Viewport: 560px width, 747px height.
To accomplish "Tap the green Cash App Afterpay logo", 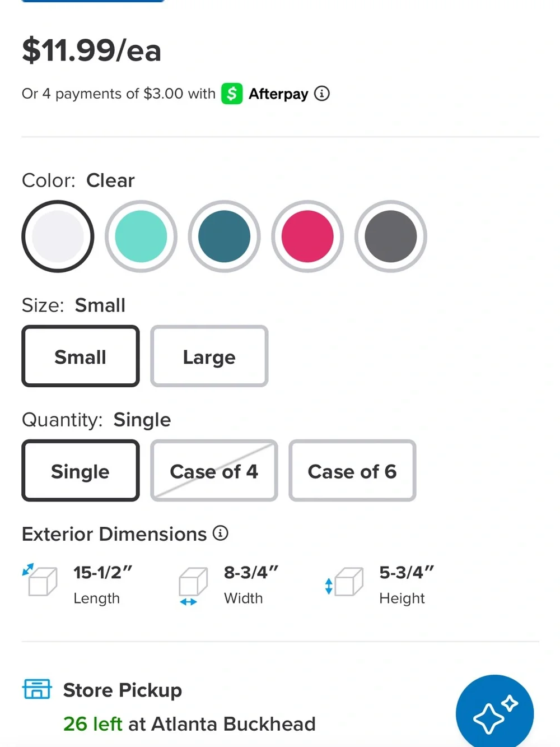I will pos(232,94).
